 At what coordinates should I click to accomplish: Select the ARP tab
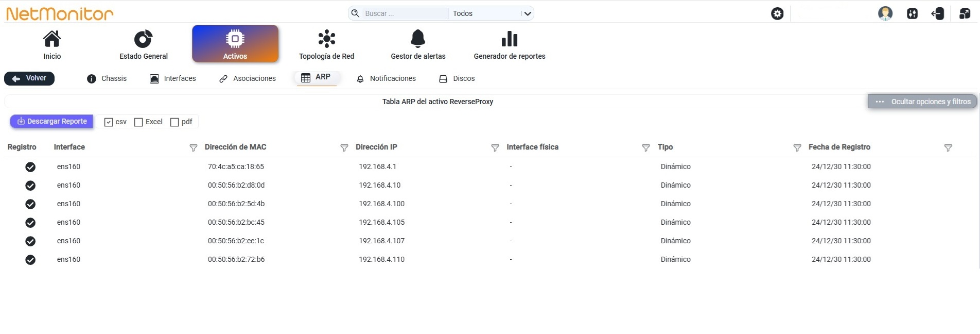(316, 77)
